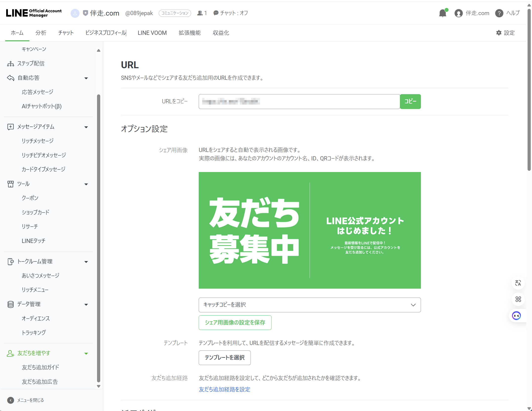The image size is (532, 411).
Task: Collapse the 自動応答 section
Action: 86,78
